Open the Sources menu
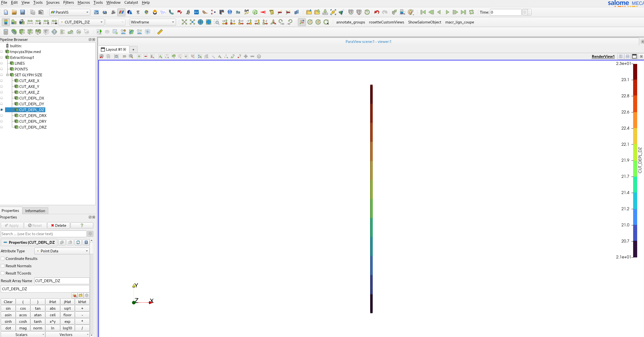Viewport: 644px width, 337px height. point(53,3)
